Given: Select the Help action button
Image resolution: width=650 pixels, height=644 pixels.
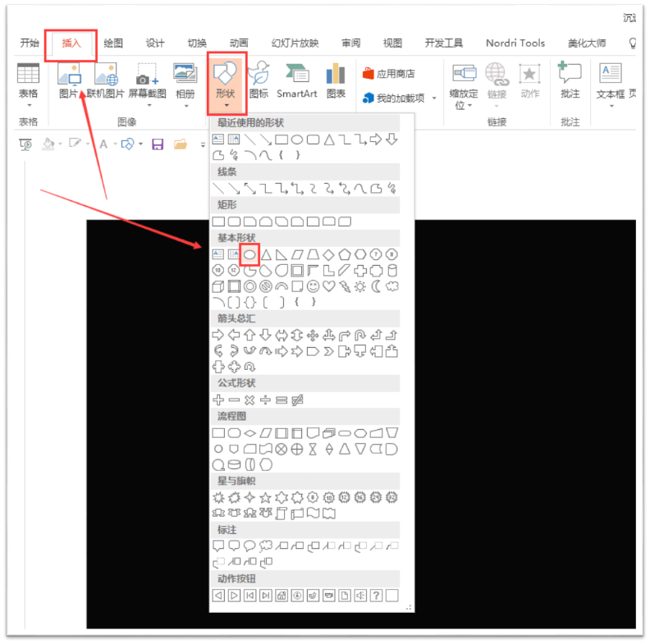Looking at the screenshot, I should [376, 596].
